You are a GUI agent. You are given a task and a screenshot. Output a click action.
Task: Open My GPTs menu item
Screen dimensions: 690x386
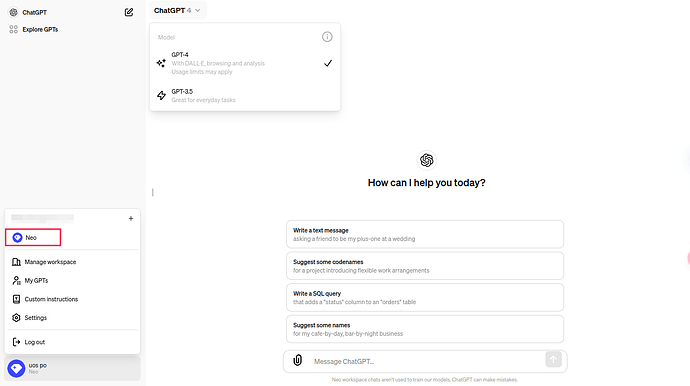click(72, 280)
